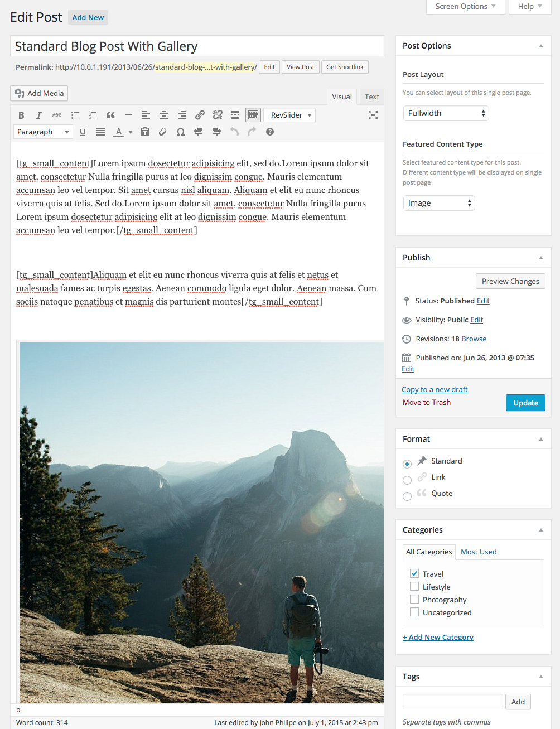Insert the Read More tag
Screen dimensions: 560x729
(x=235, y=115)
